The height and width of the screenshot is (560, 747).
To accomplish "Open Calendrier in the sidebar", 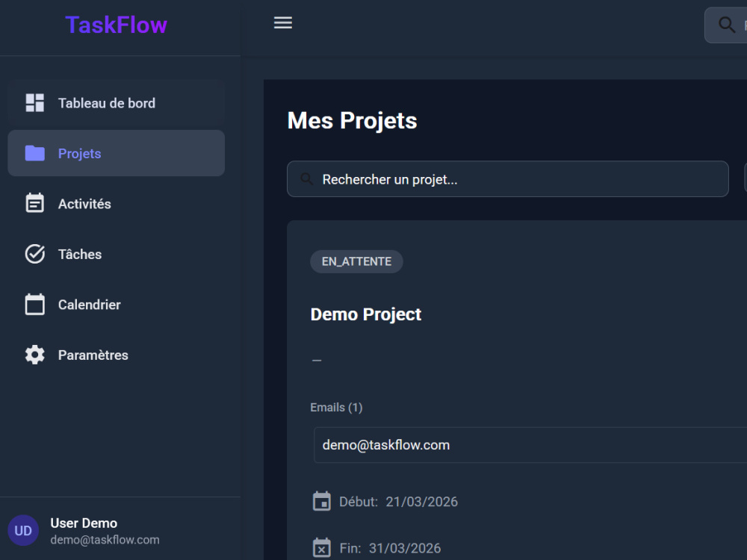I will point(117,305).
